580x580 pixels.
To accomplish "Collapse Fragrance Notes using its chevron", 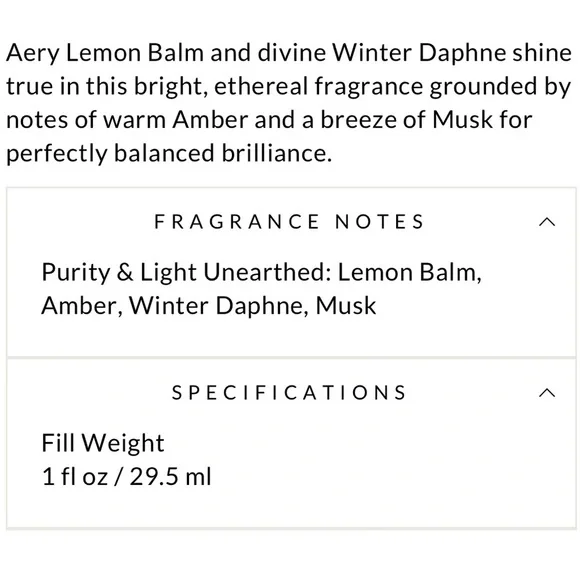I will point(547,222).
